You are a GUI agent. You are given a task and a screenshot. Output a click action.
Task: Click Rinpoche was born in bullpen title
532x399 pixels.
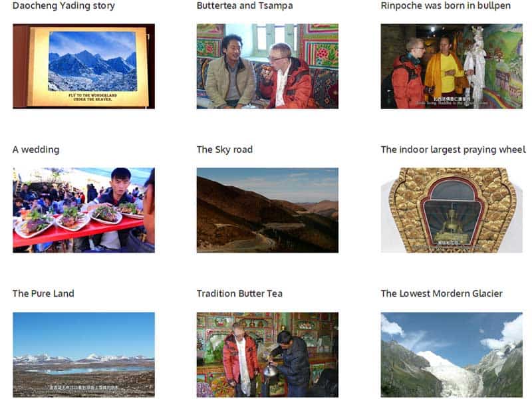click(x=446, y=6)
